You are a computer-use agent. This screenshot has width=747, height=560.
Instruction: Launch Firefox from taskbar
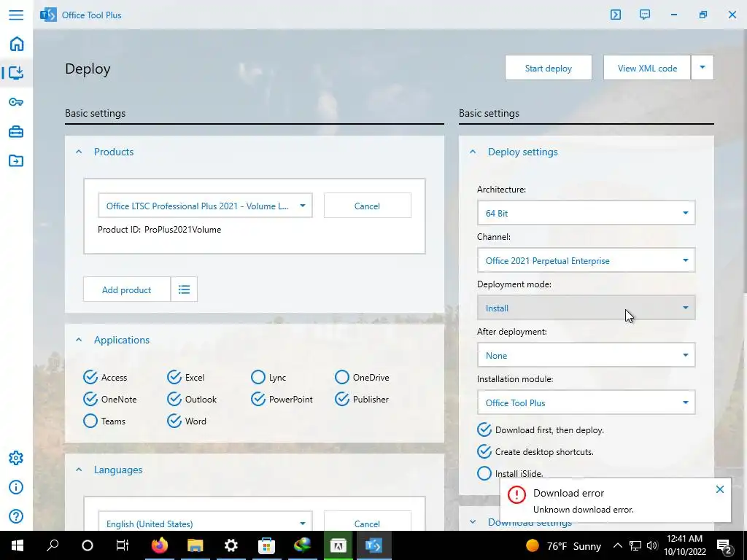coord(160,545)
